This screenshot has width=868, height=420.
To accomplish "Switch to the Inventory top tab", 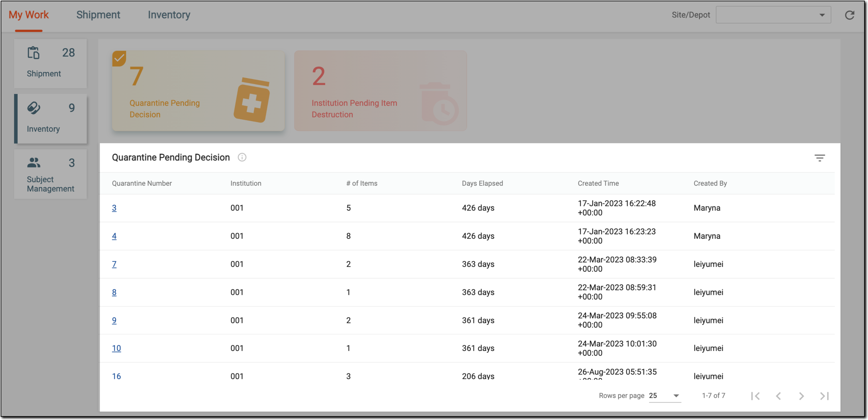I will coord(169,15).
